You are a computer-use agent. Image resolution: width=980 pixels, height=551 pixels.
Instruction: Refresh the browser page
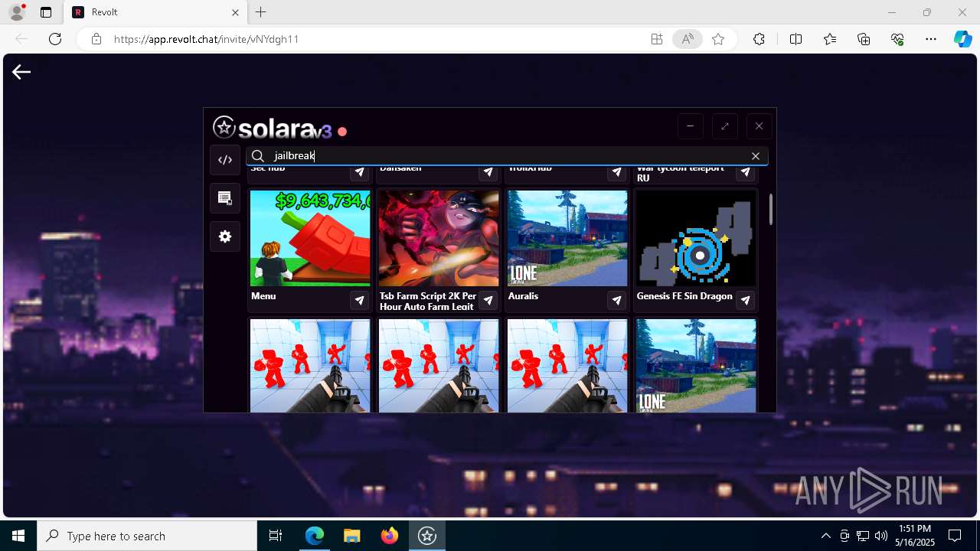coord(55,39)
